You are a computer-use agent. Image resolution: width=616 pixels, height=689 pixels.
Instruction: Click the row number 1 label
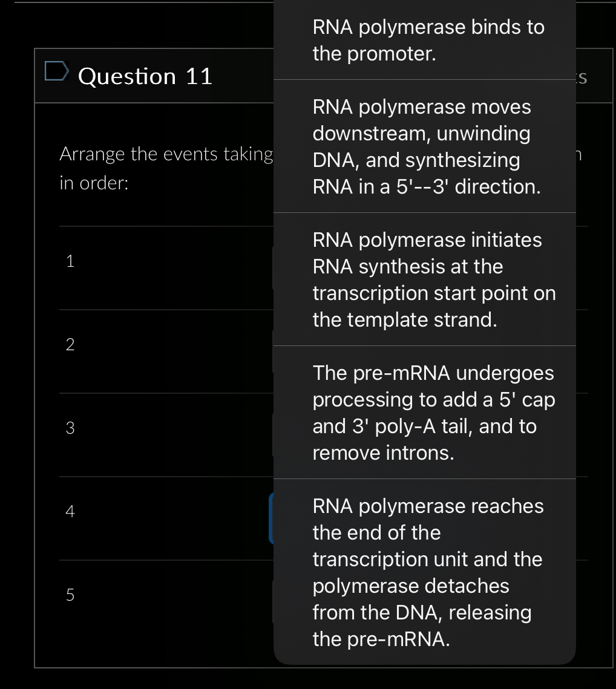point(70,261)
